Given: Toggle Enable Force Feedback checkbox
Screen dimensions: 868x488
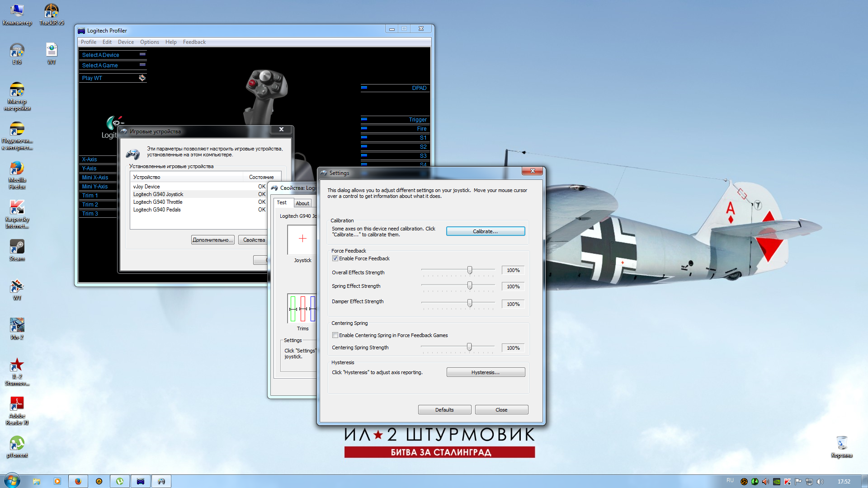Looking at the screenshot, I should [x=335, y=258].
